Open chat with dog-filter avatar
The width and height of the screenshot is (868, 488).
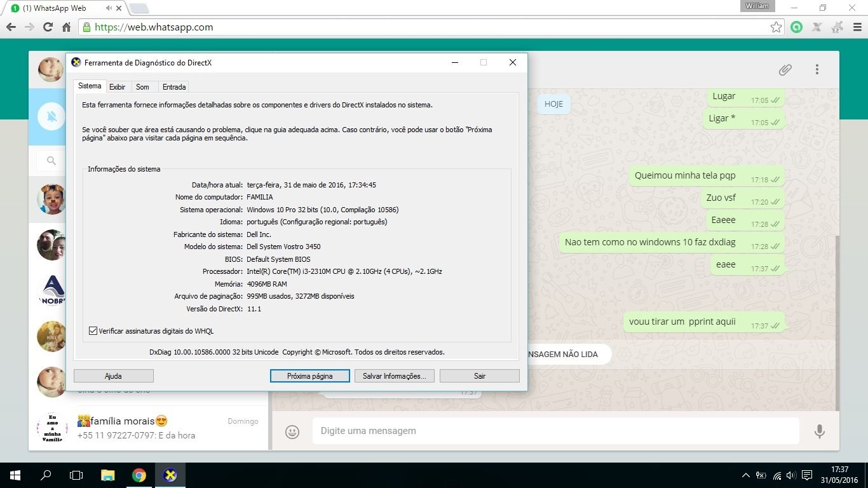coord(51,200)
